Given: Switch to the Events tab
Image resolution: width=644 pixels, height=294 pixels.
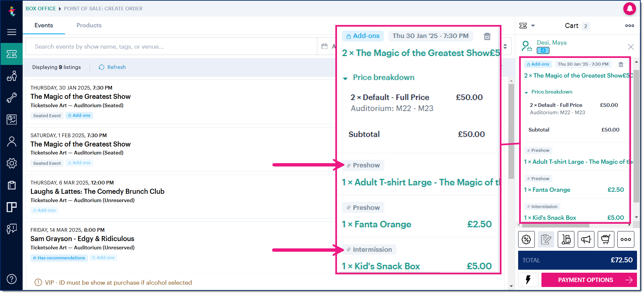Looking at the screenshot, I should [x=44, y=25].
